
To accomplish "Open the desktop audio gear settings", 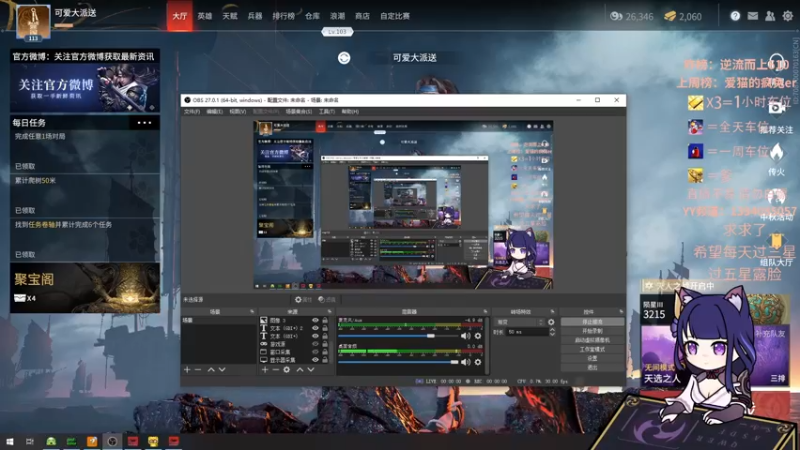I will pyautogui.click(x=478, y=362).
